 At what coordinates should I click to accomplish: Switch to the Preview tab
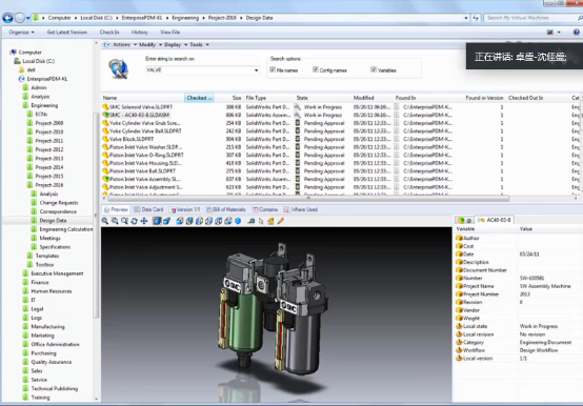116,210
